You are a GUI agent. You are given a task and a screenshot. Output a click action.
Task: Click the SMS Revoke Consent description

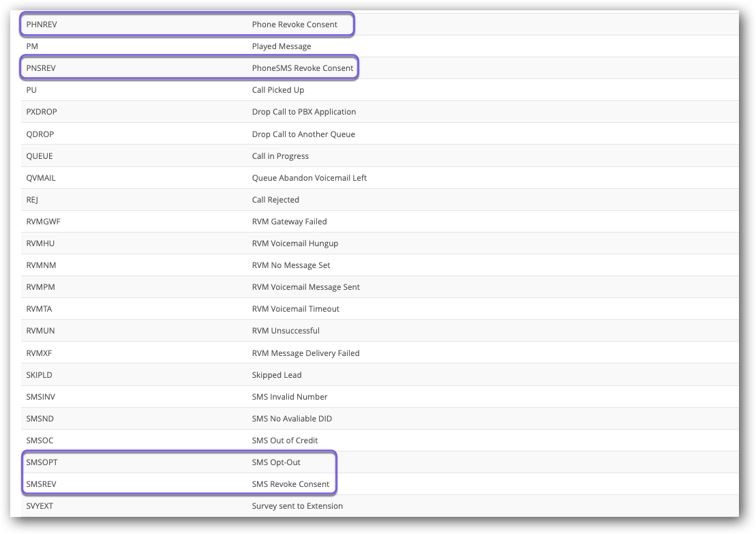tap(290, 484)
